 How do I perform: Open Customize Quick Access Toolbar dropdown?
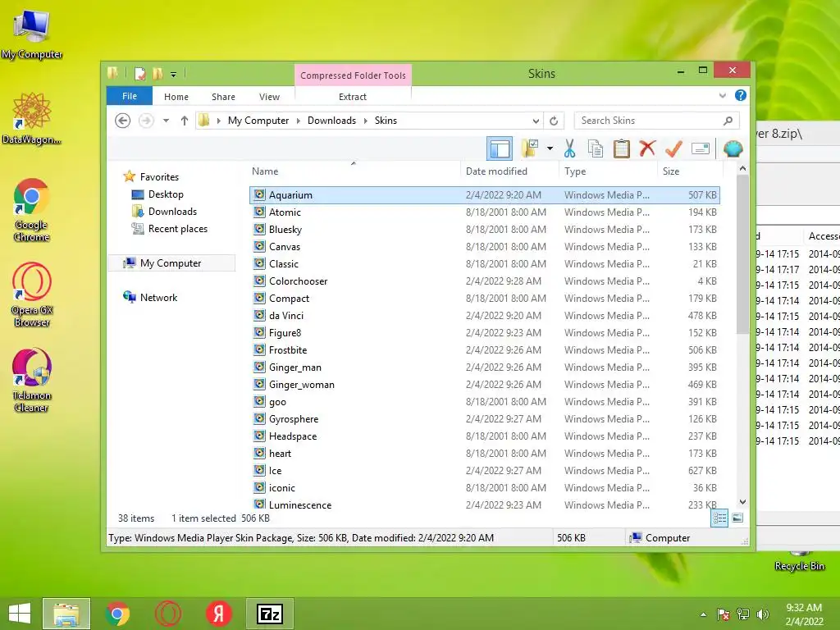[x=174, y=75]
